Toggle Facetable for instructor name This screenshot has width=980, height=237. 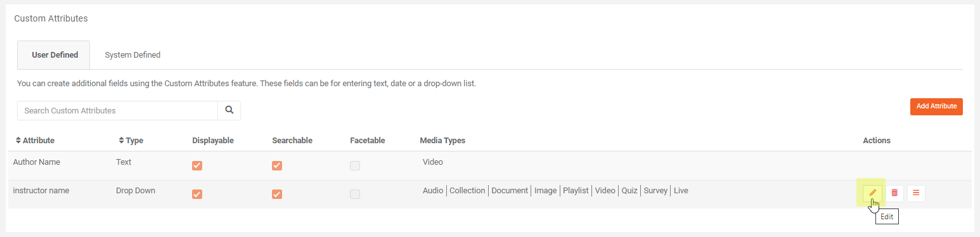coord(355,194)
